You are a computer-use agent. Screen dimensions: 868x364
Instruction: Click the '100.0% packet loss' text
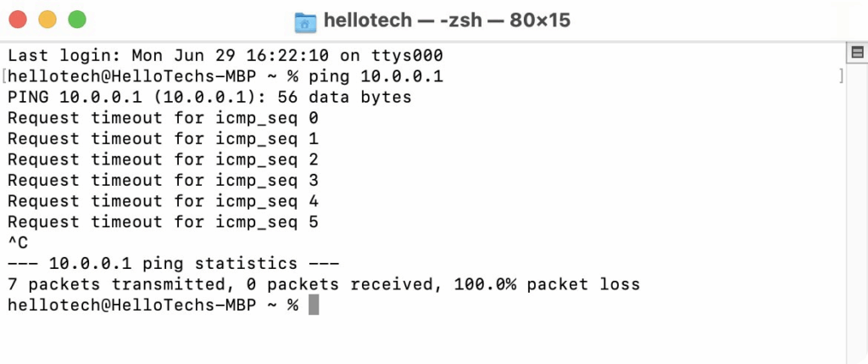(x=542, y=284)
